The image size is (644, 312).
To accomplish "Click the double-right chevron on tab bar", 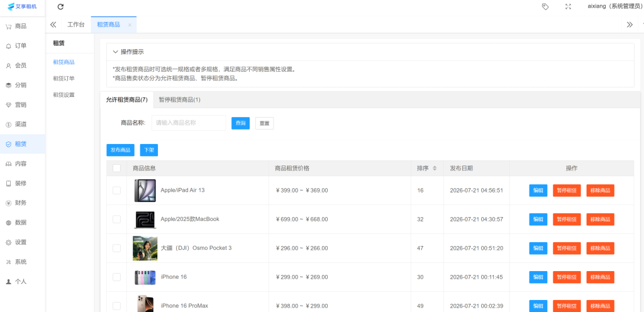I will [630, 25].
